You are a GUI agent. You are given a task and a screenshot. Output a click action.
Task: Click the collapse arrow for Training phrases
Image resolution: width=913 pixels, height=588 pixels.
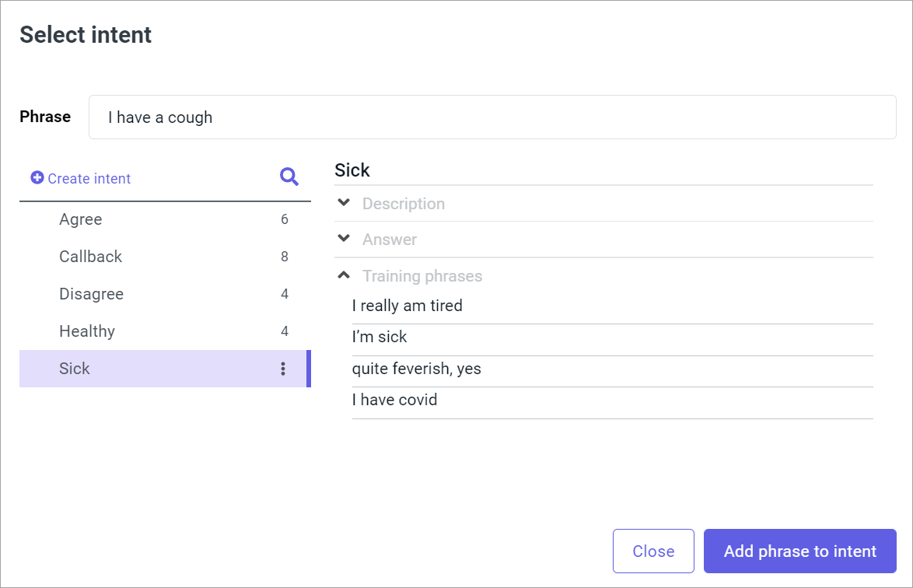click(343, 275)
